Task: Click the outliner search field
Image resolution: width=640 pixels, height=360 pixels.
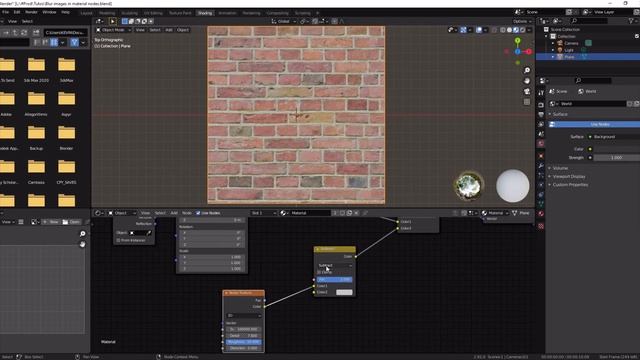Action: point(590,21)
